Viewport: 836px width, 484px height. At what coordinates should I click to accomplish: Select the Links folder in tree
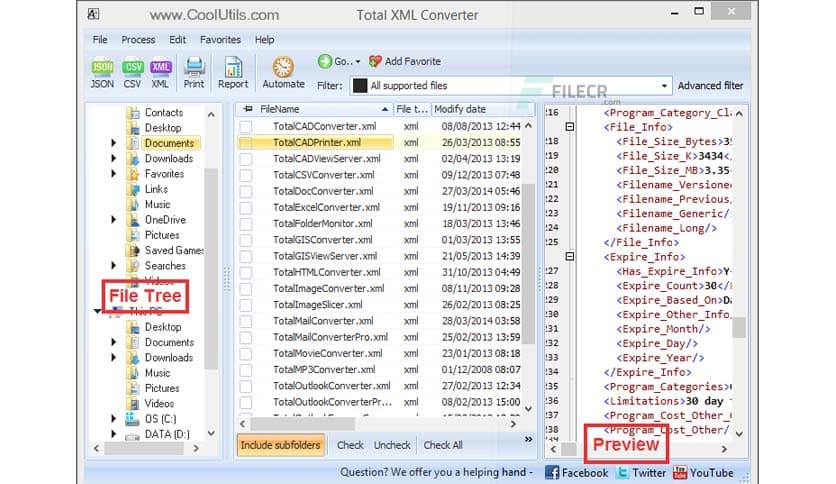tap(156, 189)
